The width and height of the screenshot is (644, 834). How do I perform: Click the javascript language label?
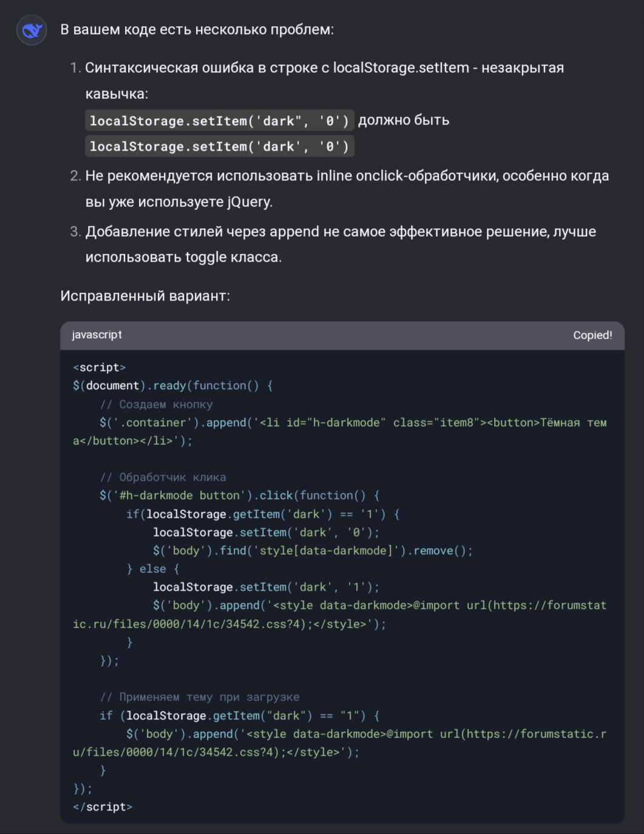tap(97, 335)
